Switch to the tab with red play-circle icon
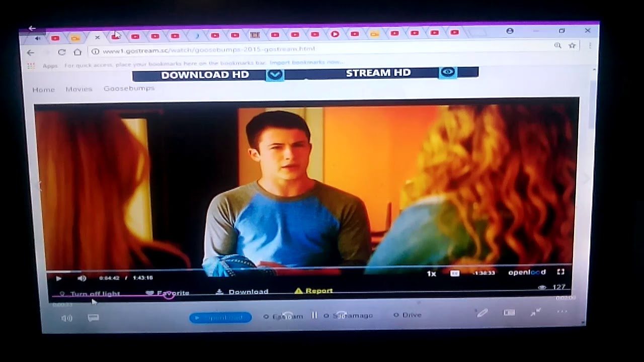 click(x=335, y=34)
